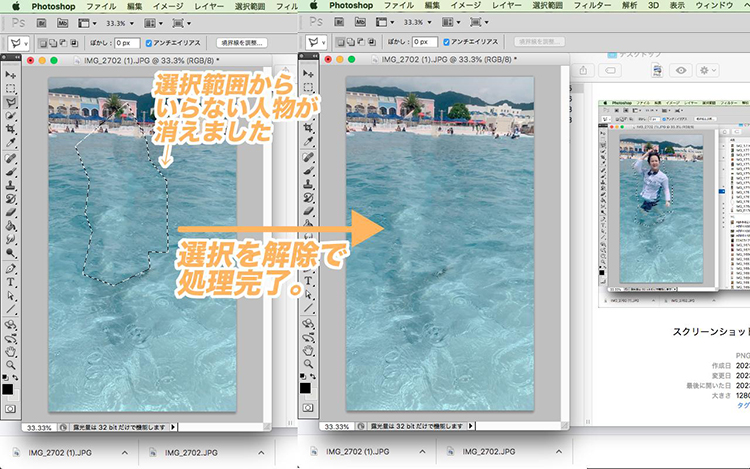Image resolution: width=750 pixels, height=469 pixels.
Task: Select the Move tool in left window toolbox
Action: (11, 75)
